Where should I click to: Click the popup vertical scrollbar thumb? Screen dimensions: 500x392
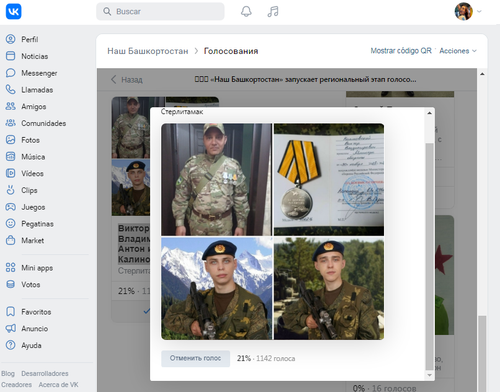pos(430,257)
